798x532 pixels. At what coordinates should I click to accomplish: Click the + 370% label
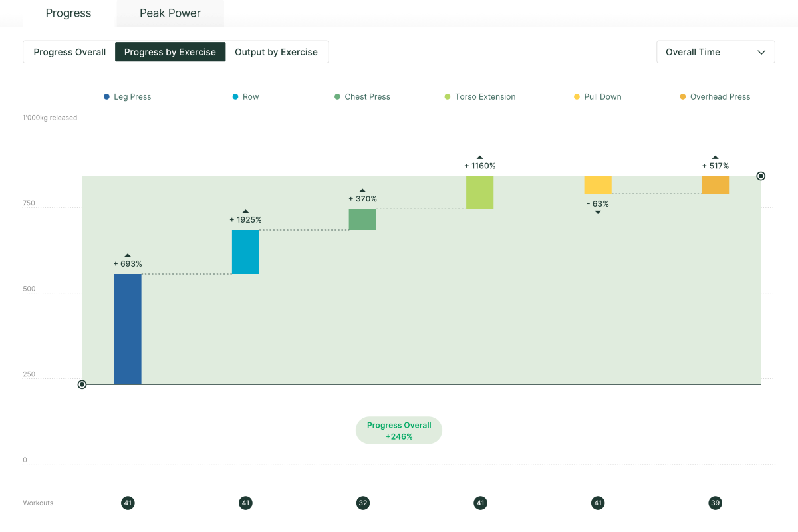click(362, 199)
